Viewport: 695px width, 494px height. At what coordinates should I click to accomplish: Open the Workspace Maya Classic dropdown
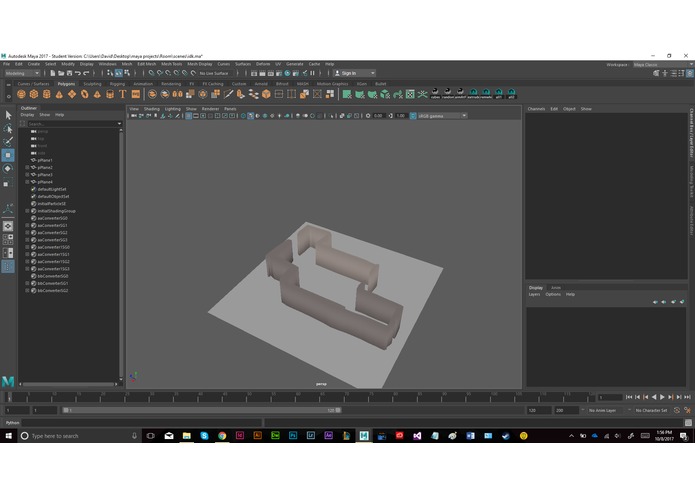662,65
